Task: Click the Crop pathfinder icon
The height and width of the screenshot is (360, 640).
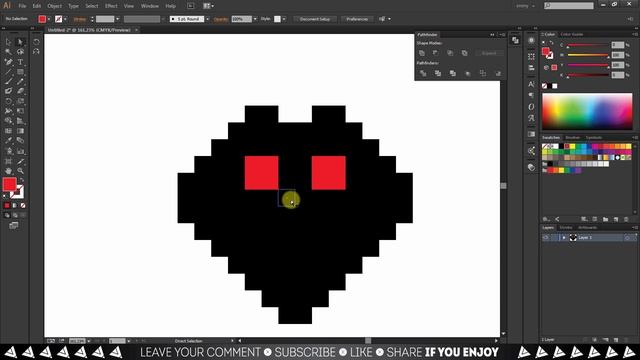Action: coord(468,73)
